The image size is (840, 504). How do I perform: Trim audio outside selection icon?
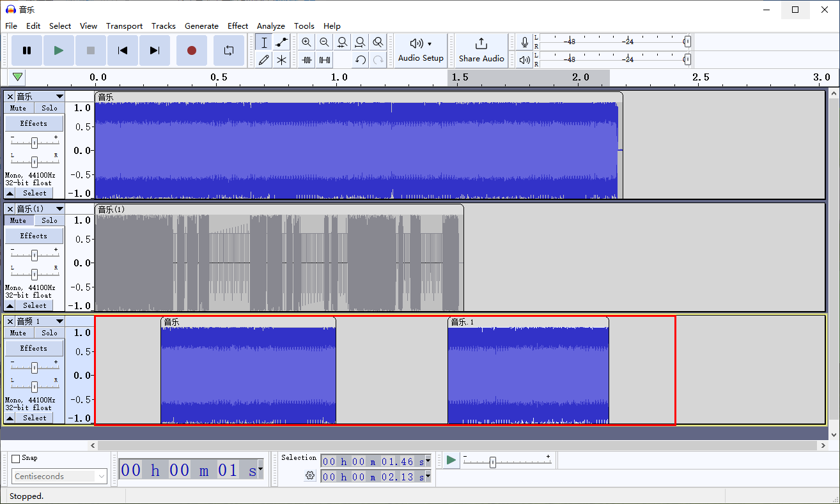point(307,60)
